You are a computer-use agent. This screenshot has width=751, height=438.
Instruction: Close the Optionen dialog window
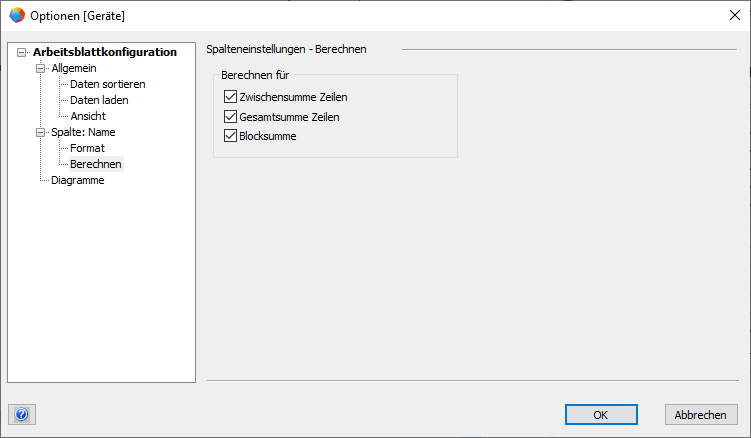[x=733, y=15]
